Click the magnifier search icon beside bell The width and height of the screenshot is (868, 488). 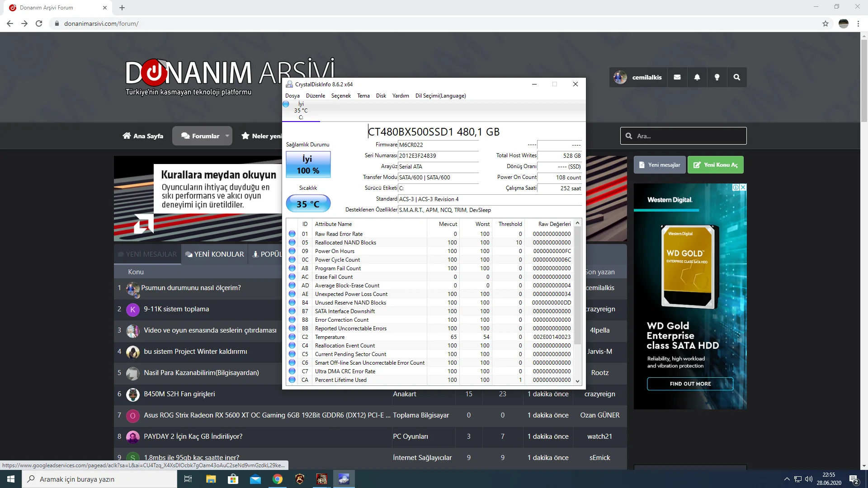pyautogui.click(x=736, y=77)
